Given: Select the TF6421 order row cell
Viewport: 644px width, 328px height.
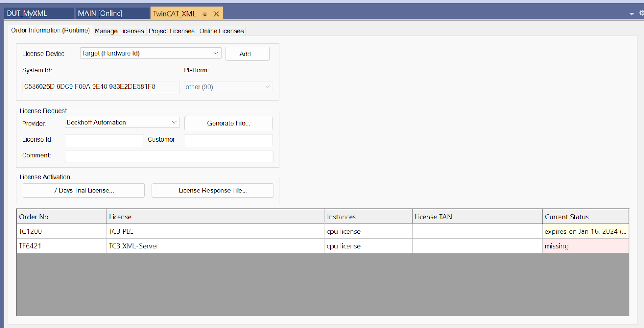Looking at the screenshot, I should click(x=62, y=246).
